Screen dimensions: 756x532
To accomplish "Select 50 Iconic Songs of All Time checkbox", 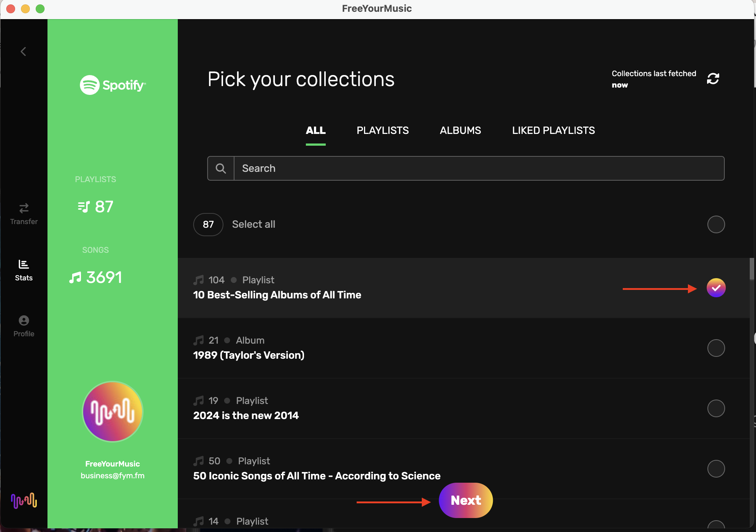I will tap(716, 469).
